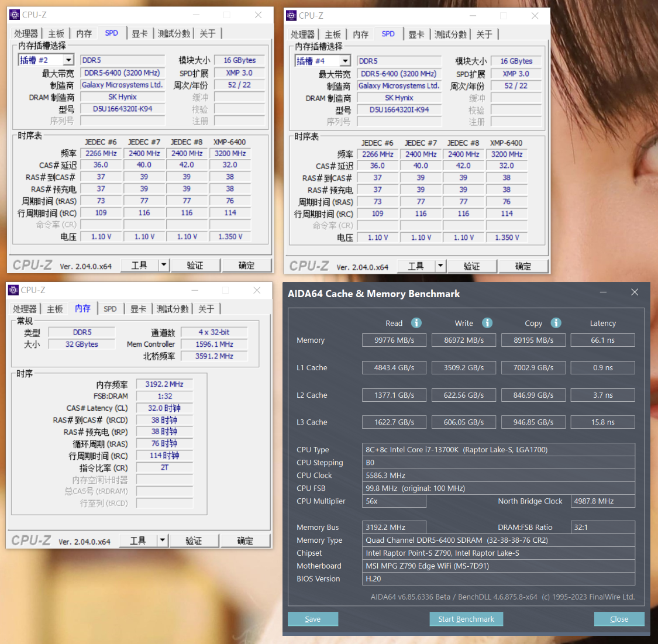Click Memory Latency value 66.1 ns
The image size is (658, 644).
coord(602,340)
